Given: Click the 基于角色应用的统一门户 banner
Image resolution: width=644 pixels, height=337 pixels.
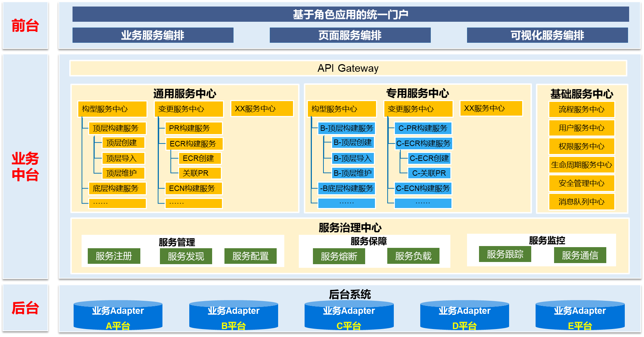Looking at the screenshot, I should coord(351,14).
